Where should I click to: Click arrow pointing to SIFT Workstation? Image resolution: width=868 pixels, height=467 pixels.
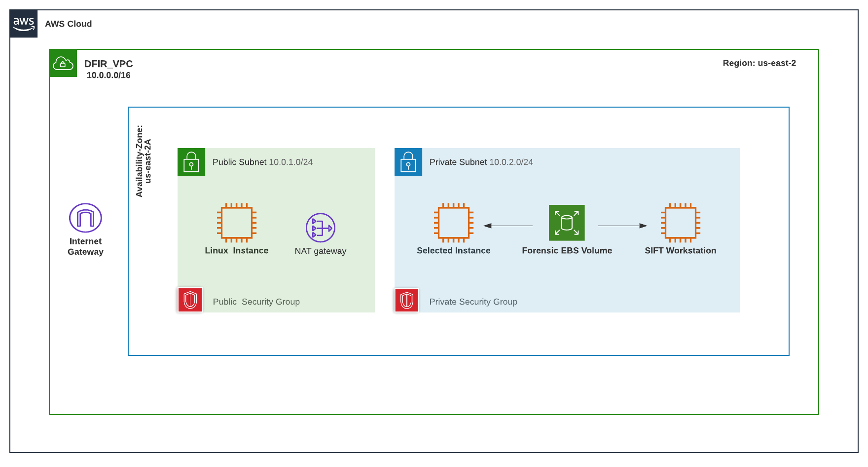pyautogui.click(x=622, y=226)
